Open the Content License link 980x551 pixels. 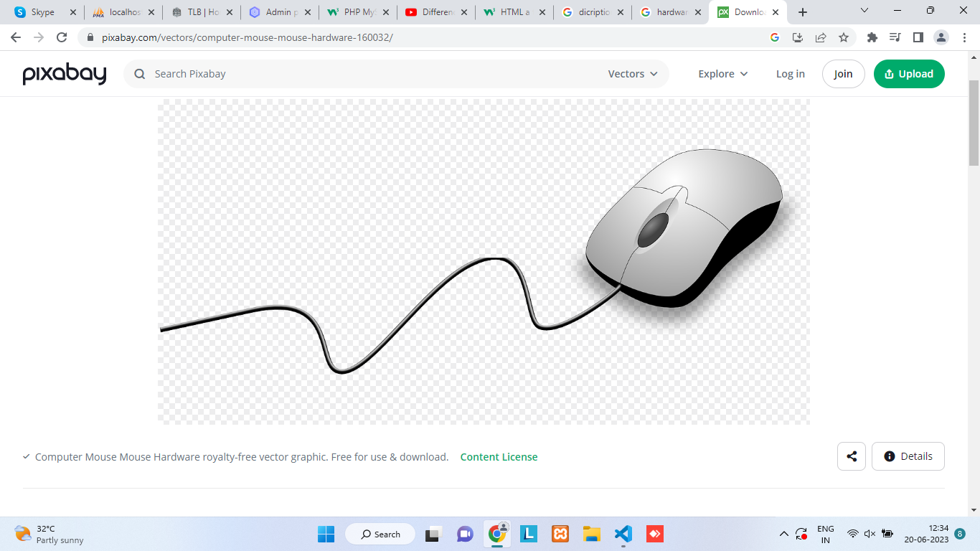click(x=499, y=457)
